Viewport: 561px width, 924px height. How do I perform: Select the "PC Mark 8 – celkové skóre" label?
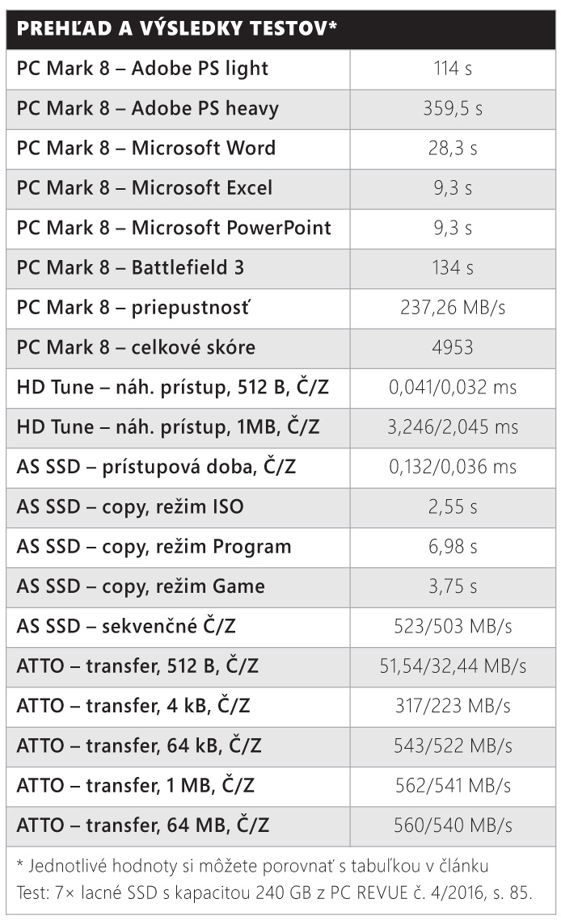pos(136,347)
